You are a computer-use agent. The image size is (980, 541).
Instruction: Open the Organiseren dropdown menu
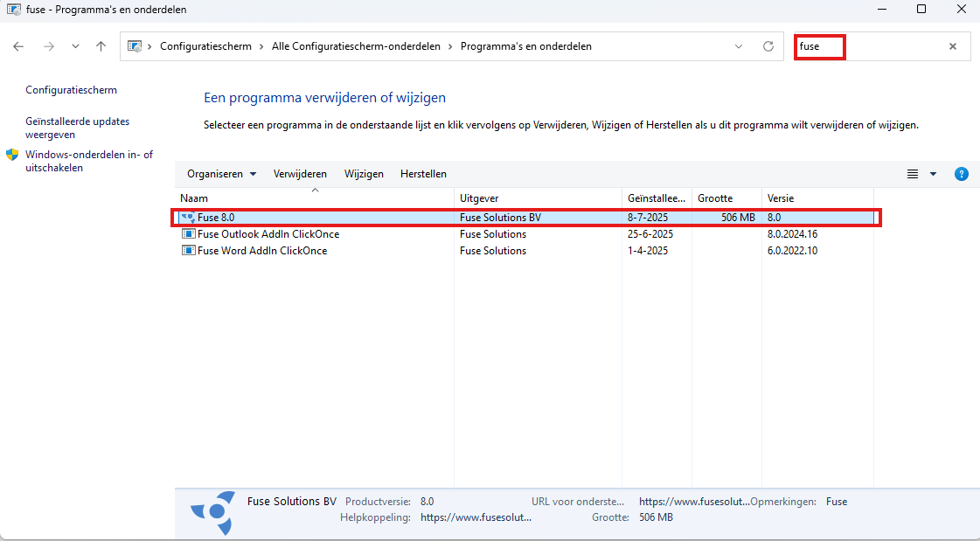(222, 174)
